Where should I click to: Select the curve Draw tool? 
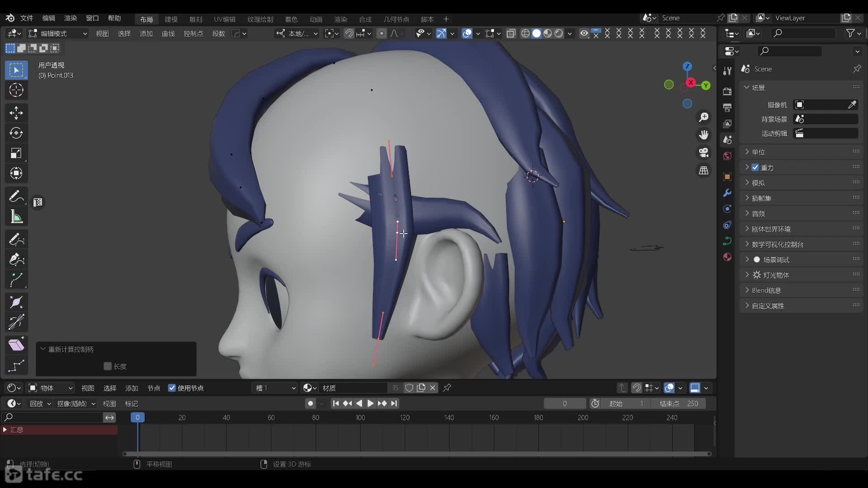tap(16, 239)
